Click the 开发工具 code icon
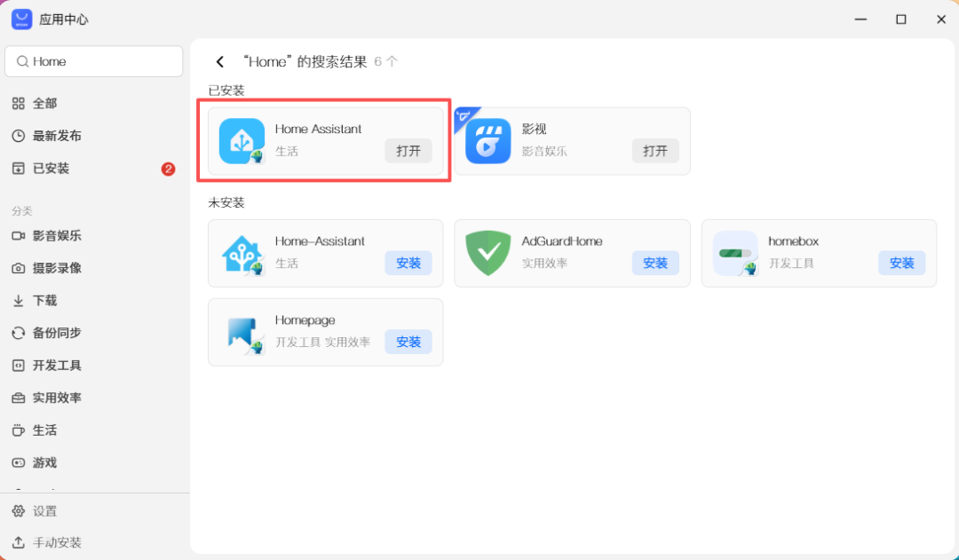Image resolution: width=959 pixels, height=560 pixels. tap(19, 365)
